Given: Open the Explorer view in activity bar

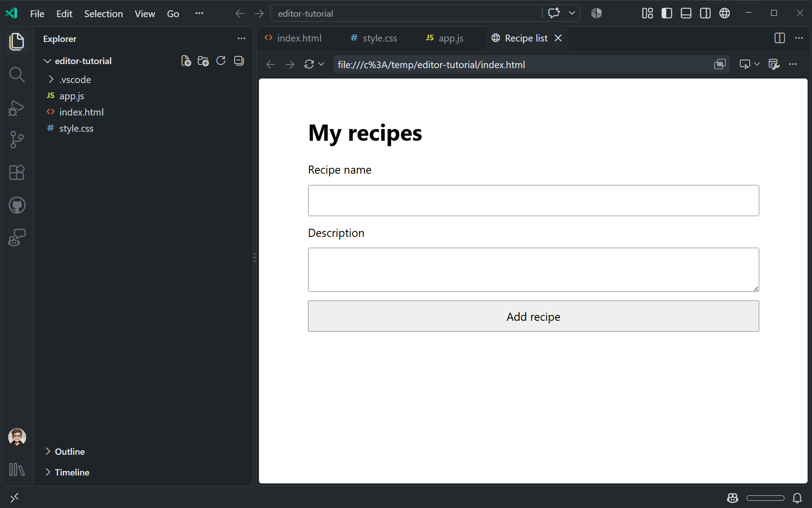Looking at the screenshot, I should pos(17,42).
